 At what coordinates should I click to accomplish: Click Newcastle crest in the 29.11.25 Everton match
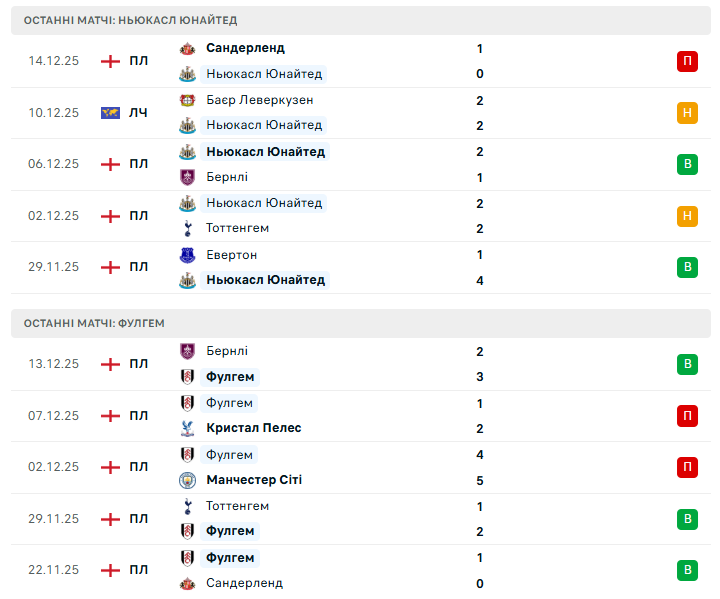[187, 281]
